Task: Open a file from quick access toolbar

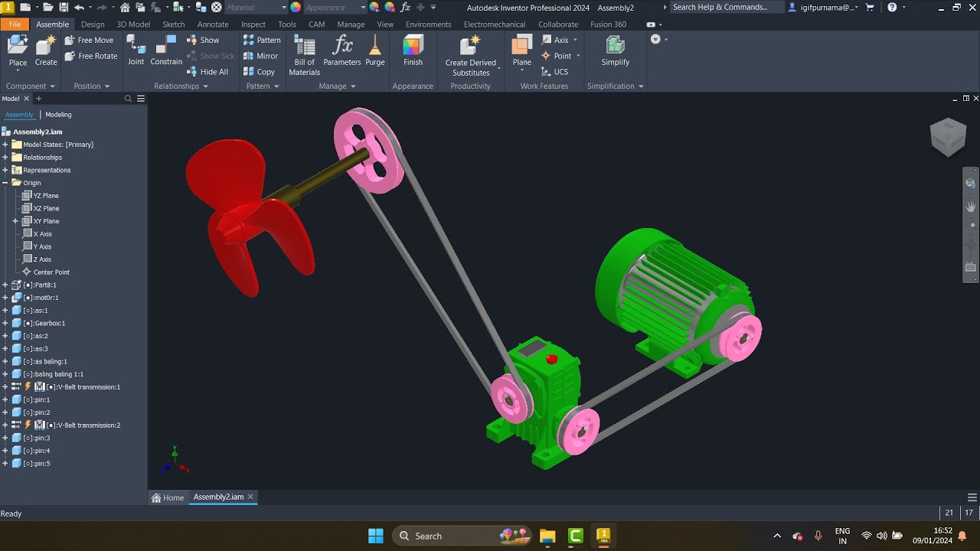Action: [x=49, y=7]
